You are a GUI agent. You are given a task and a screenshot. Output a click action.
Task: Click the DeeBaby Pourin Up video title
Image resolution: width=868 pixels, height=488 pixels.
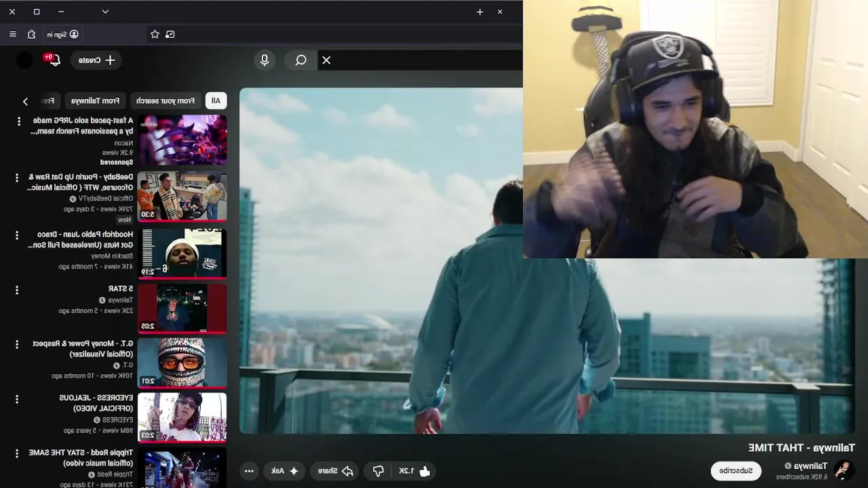click(80, 182)
